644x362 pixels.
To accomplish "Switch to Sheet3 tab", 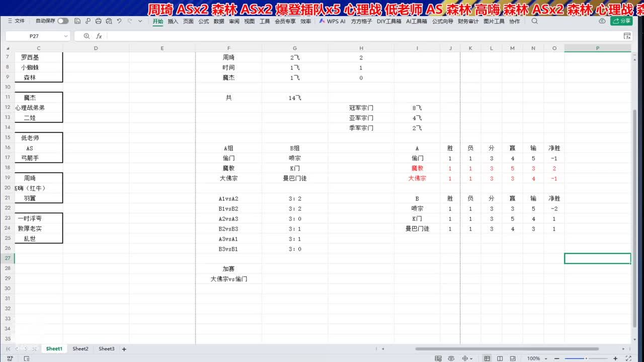I will click(107, 349).
